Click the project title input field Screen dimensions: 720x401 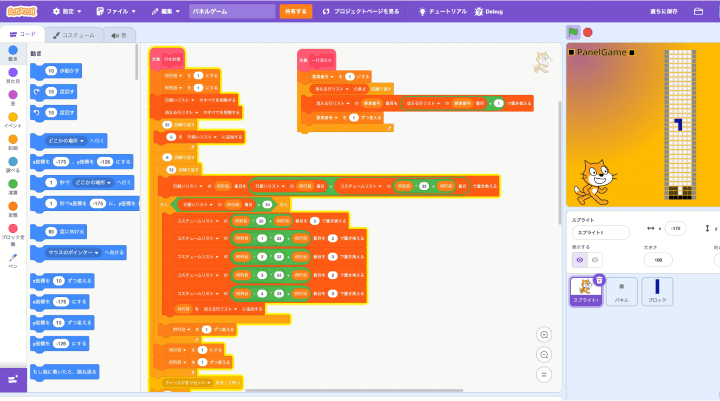point(232,11)
